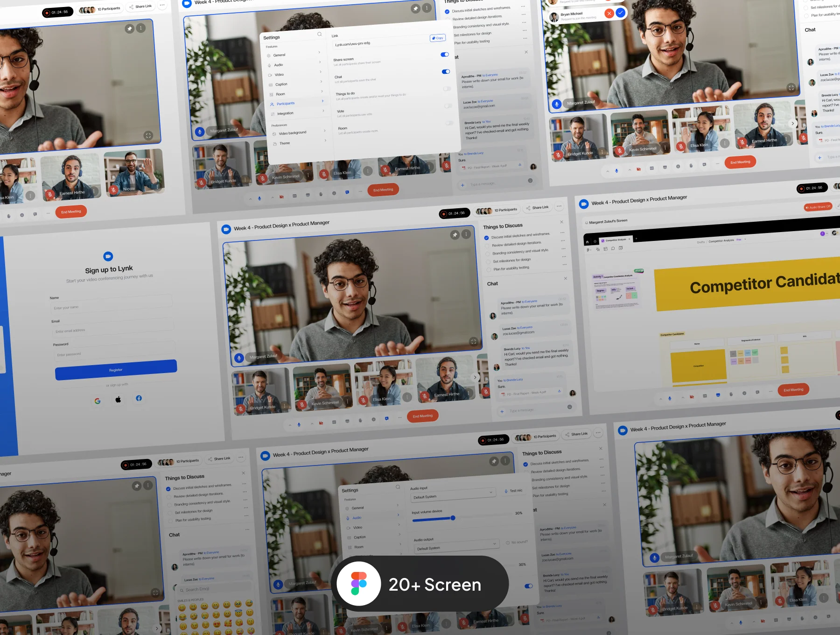Screen dimensions: 840x635
Task: Turn on the red camera-off icon in the center meeting toolbar
Action: click(321, 423)
